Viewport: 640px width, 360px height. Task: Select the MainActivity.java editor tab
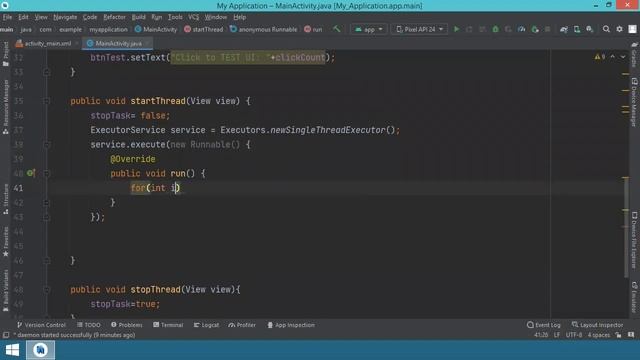pyautogui.click(x=118, y=43)
